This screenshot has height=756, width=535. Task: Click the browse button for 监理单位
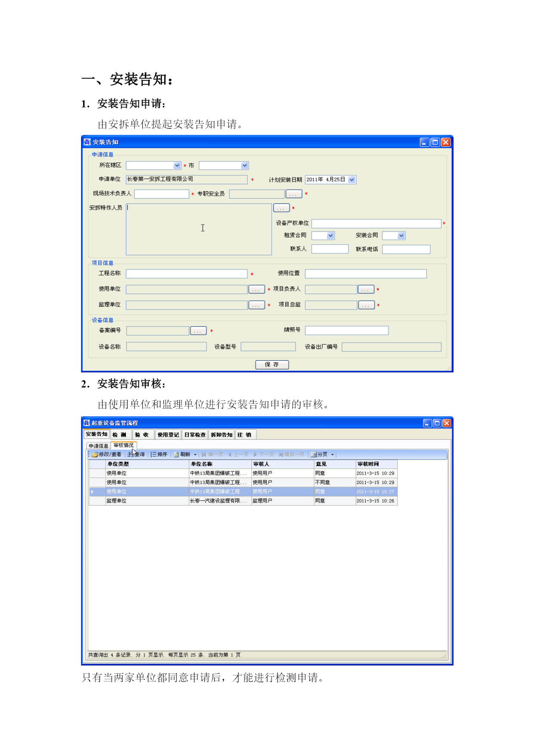click(257, 305)
